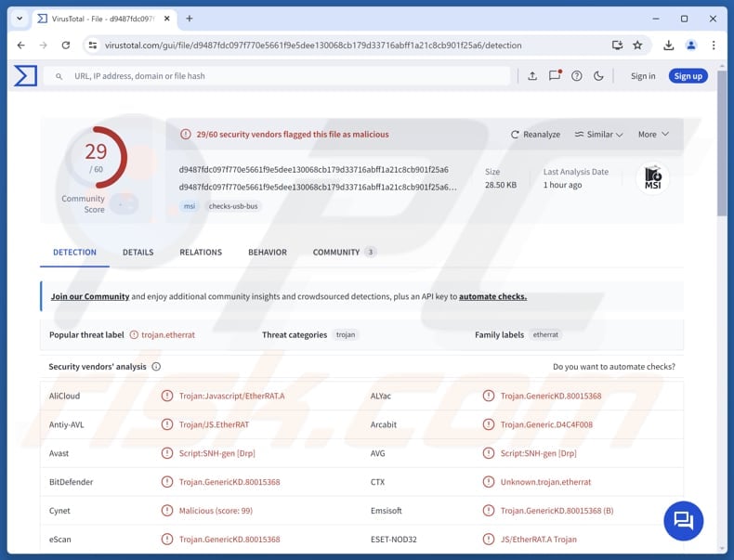Expand the More dropdown

(653, 135)
